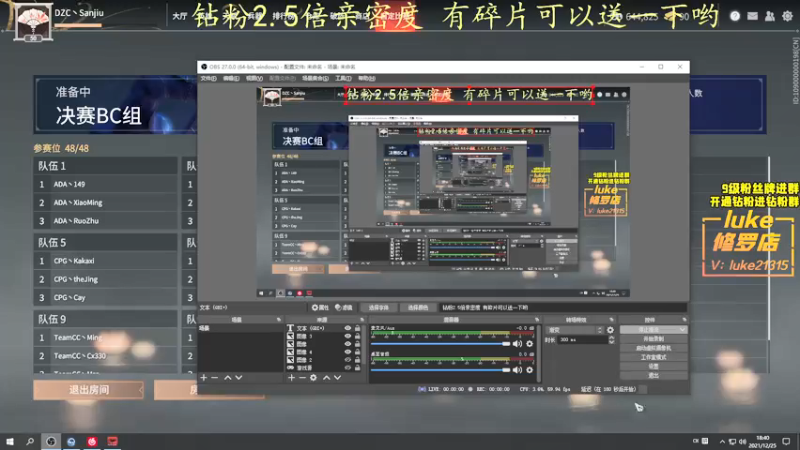Open properties (属性) gear in source toolbar
800x450 pixels.
point(320,308)
